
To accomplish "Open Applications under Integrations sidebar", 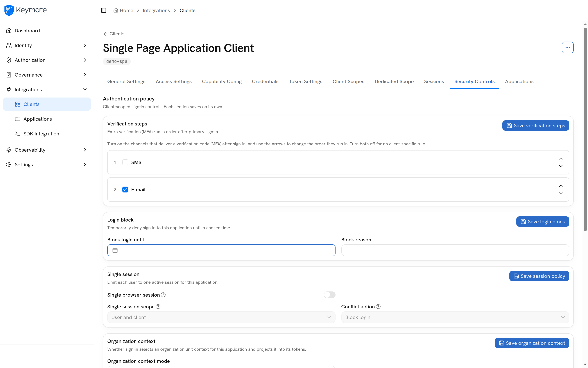I will tap(47, 119).
